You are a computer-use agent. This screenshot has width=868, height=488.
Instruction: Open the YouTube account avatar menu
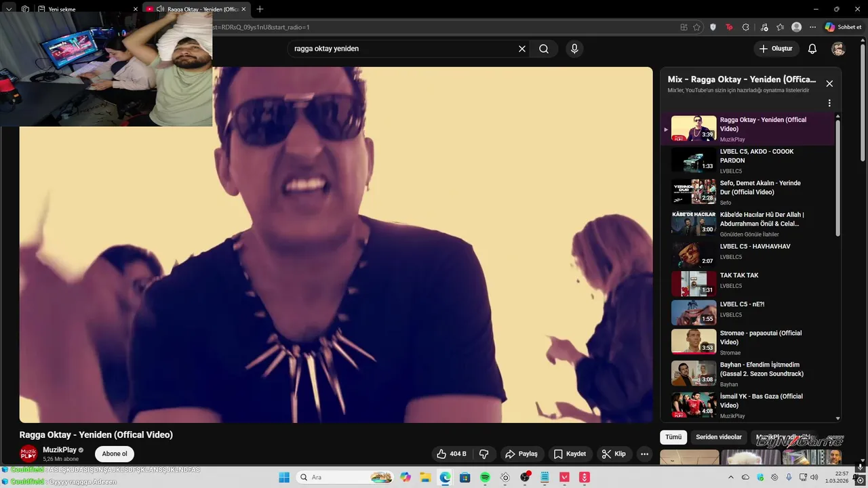tap(839, 49)
